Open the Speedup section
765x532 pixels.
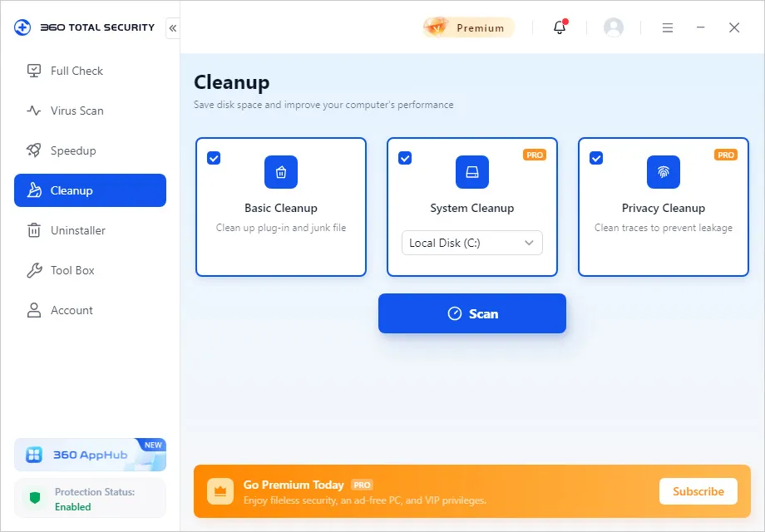[91, 150]
